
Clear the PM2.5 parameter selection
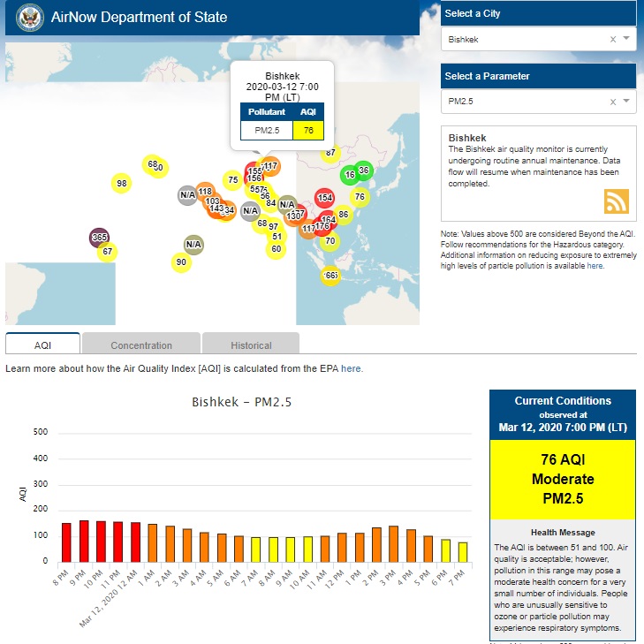coord(613,102)
